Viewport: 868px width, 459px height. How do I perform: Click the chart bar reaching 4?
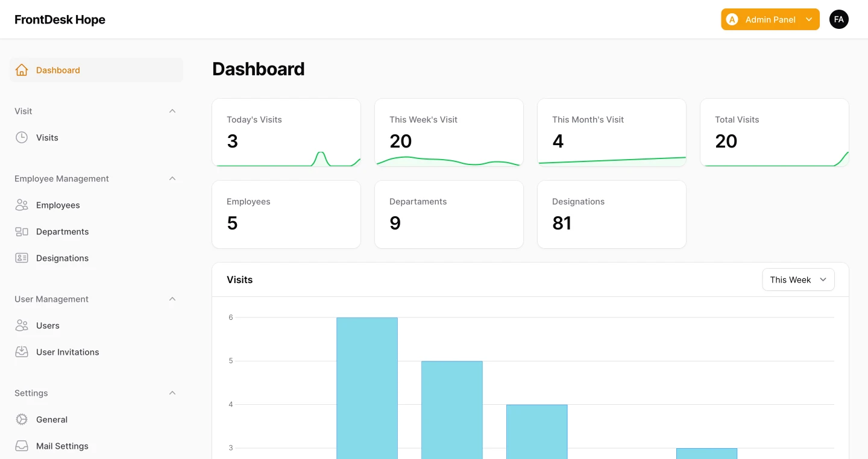pyautogui.click(x=537, y=431)
